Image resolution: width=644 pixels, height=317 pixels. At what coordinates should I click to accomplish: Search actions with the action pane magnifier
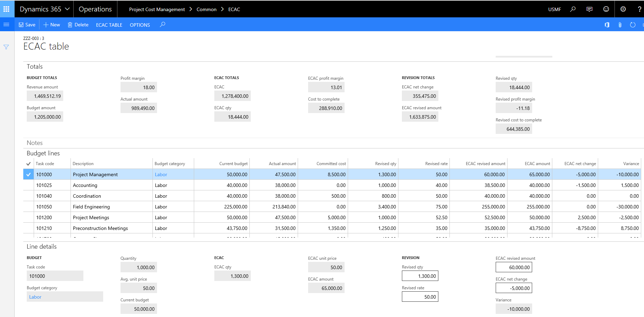click(x=163, y=25)
